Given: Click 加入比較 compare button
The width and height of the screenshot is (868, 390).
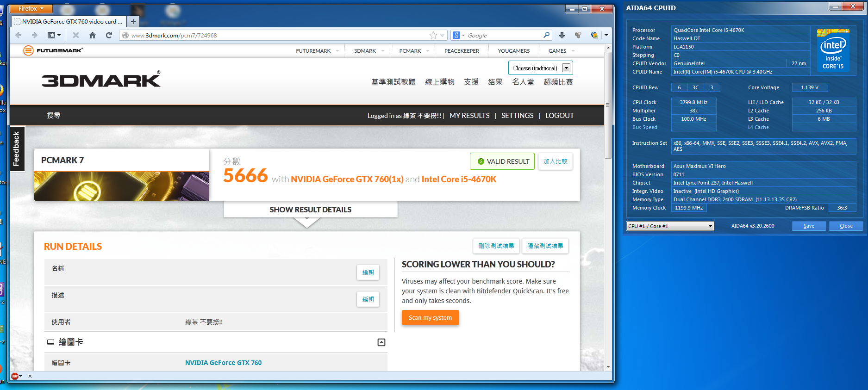Looking at the screenshot, I should [x=555, y=161].
